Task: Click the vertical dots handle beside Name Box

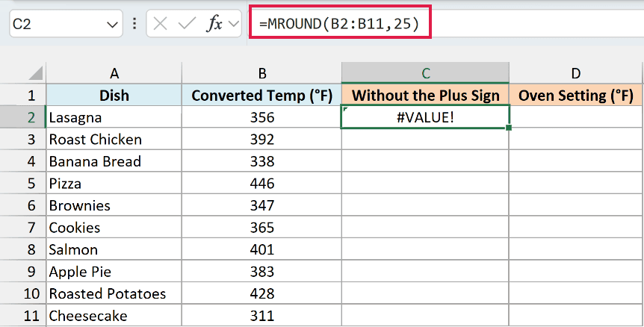Action: [x=134, y=24]
